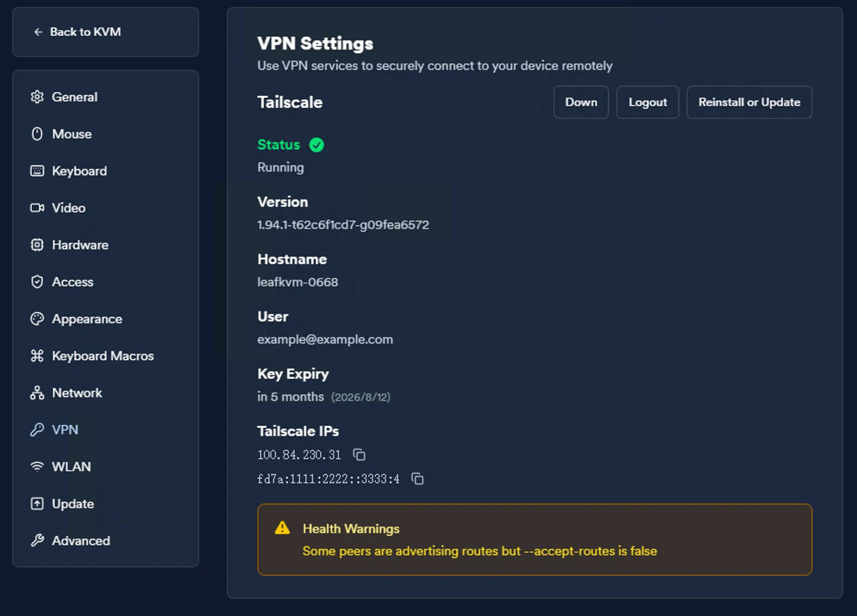This screenshot has width=857, height=616.
Task: Go to Keyboard settings
Action: coord(79,171)
